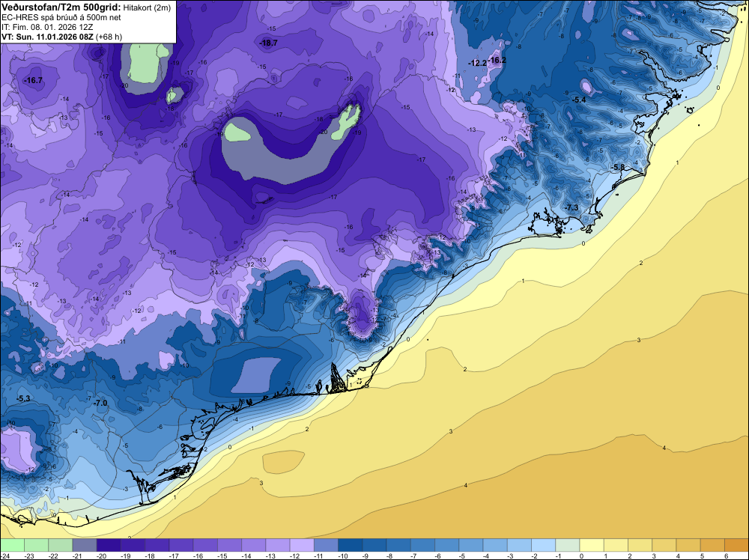Click the 6 label on the colour legend

point(724,556)
